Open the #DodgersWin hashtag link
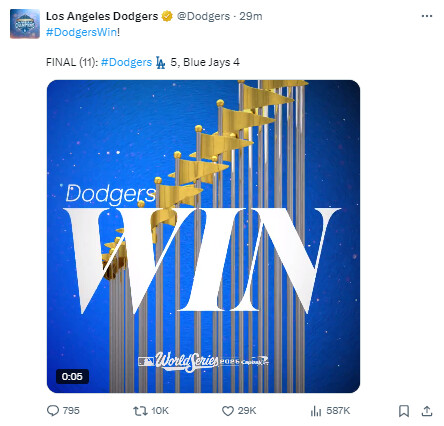Viewport: 444px width, 426px height. 82,32
